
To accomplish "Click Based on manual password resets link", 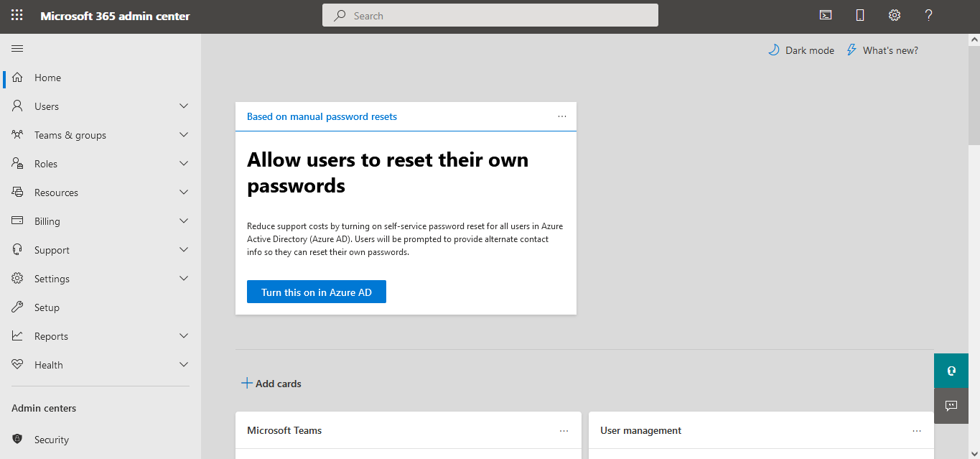I will [x=322, y=116].
